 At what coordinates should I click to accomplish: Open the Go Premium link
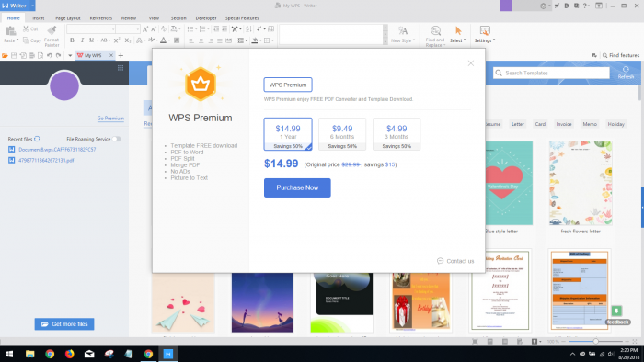[x=110, y=119]
